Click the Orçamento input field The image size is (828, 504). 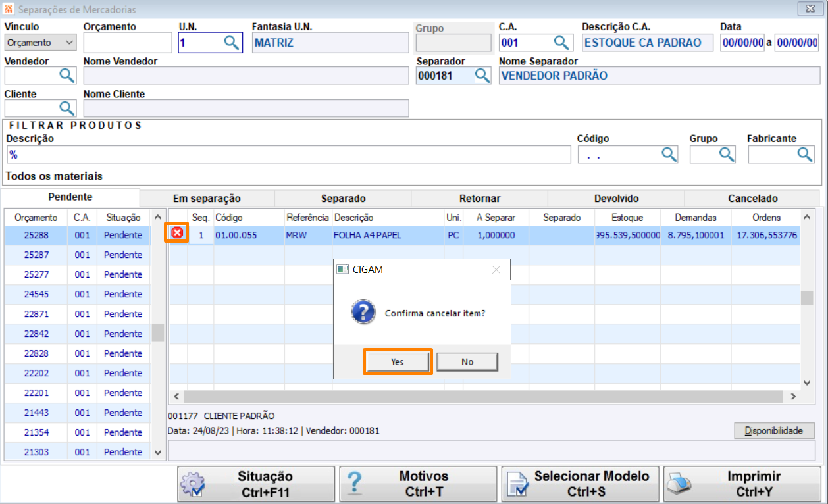pyautogui.click(x=128, y=43)
